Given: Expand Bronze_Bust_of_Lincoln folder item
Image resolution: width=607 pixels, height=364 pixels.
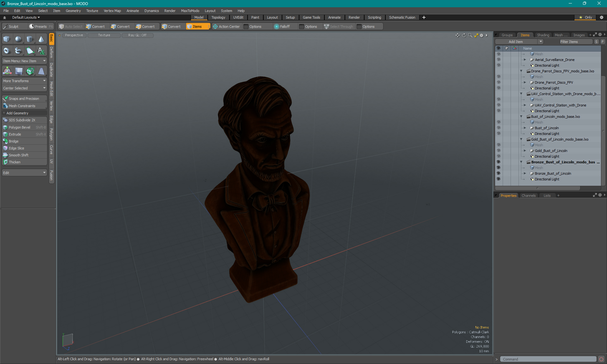Looking at the screenshot, I should 525,173.
